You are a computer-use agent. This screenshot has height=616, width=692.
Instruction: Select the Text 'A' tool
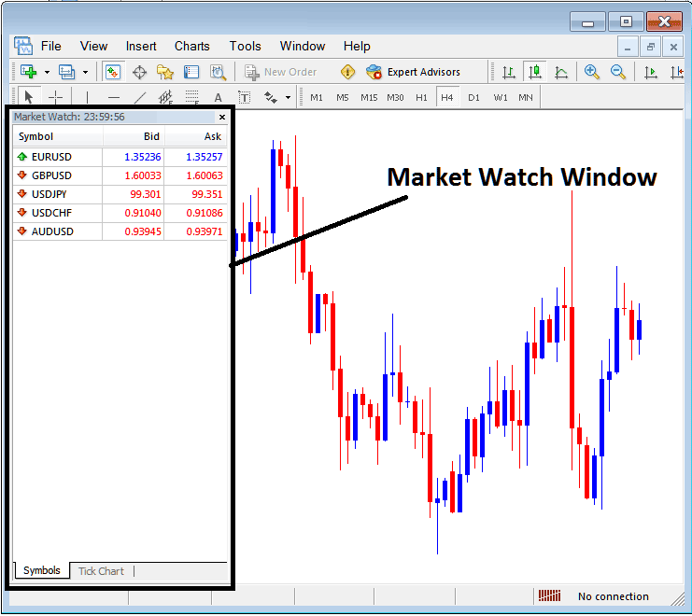(x=218, y=97)
